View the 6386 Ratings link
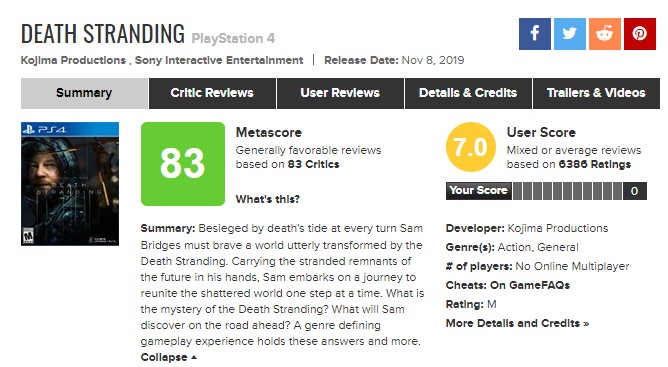This screenshot has width=668, height=367. point(595,165)
